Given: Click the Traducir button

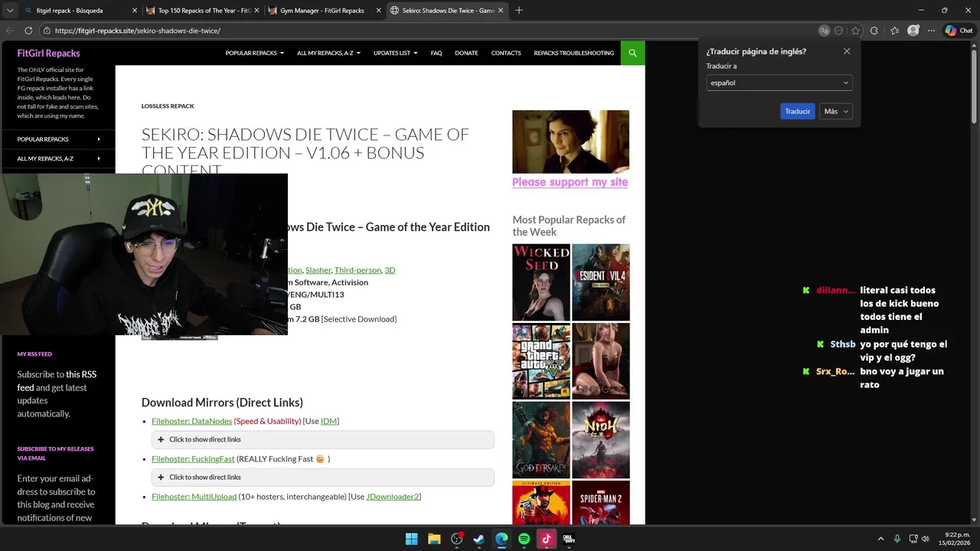Looking at the screenshot, I should tap(797, 111).
